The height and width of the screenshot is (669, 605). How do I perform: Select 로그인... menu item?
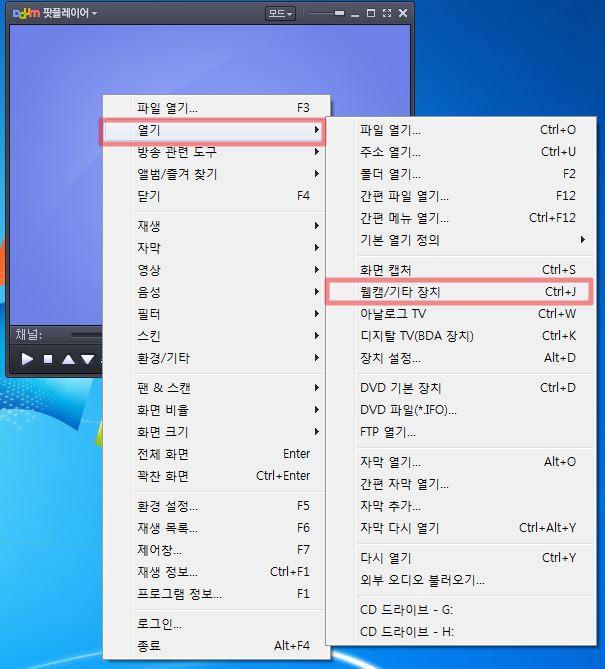click(216, 624)
